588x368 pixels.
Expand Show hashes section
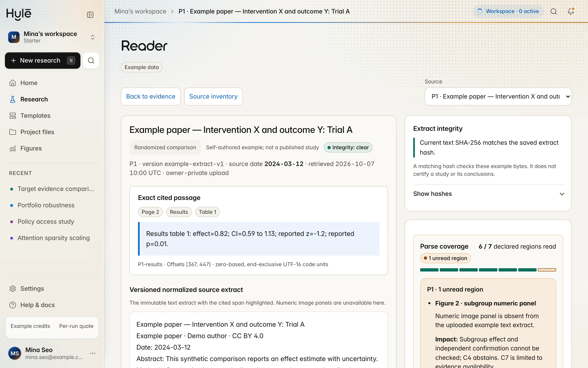(x=488, y=194)
